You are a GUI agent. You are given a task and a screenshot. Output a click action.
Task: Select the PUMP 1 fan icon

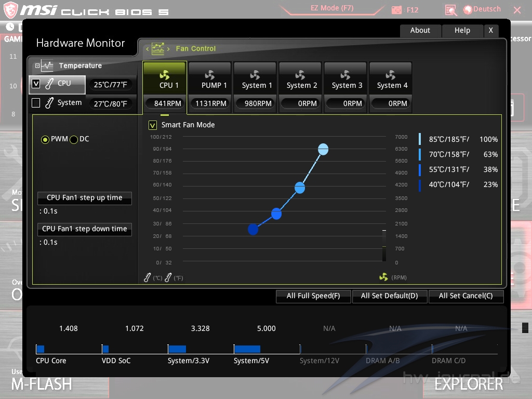[x=210, y=75]
